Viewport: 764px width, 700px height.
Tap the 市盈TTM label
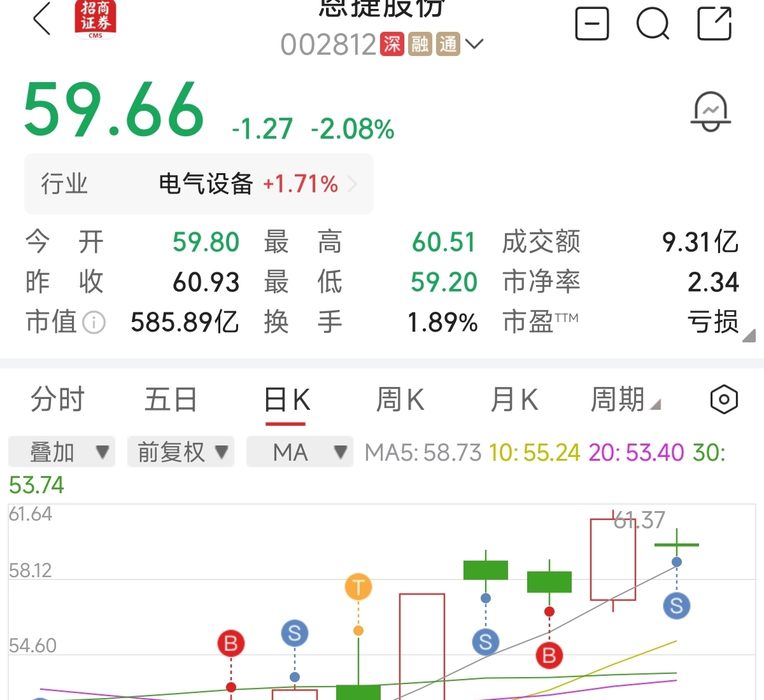(540, 323)
